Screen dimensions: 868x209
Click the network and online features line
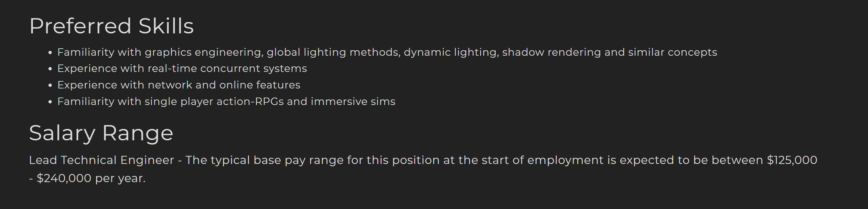[x=178, y=85]
